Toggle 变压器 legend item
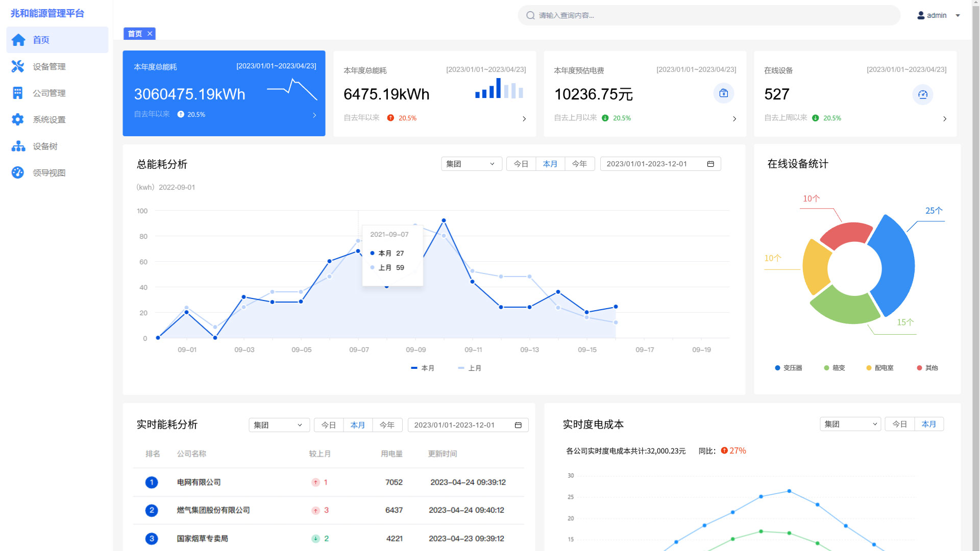Image resolution: width=980 pixels, height=551 pixels. [789, 368]
